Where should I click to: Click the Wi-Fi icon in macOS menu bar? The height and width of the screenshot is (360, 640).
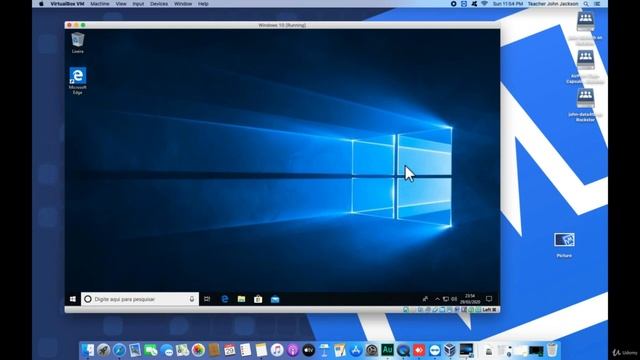484,4
